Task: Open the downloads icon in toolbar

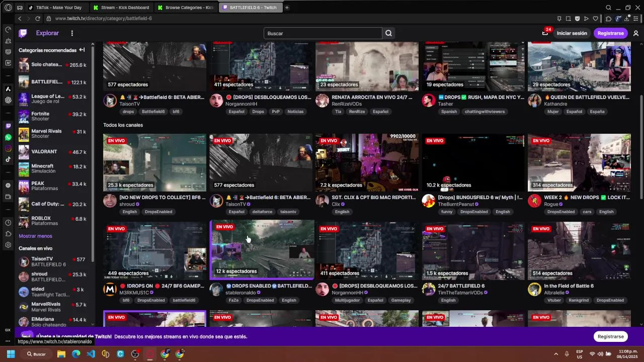Action: click(627, 19)
